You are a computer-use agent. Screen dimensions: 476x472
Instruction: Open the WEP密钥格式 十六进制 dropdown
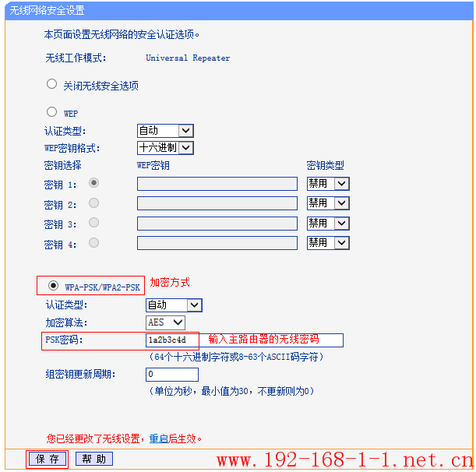pos(165,148)
